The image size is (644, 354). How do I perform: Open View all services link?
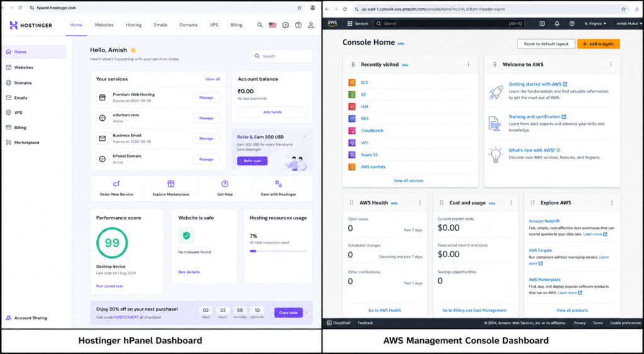pyautogui.click(x=408, y=180)
